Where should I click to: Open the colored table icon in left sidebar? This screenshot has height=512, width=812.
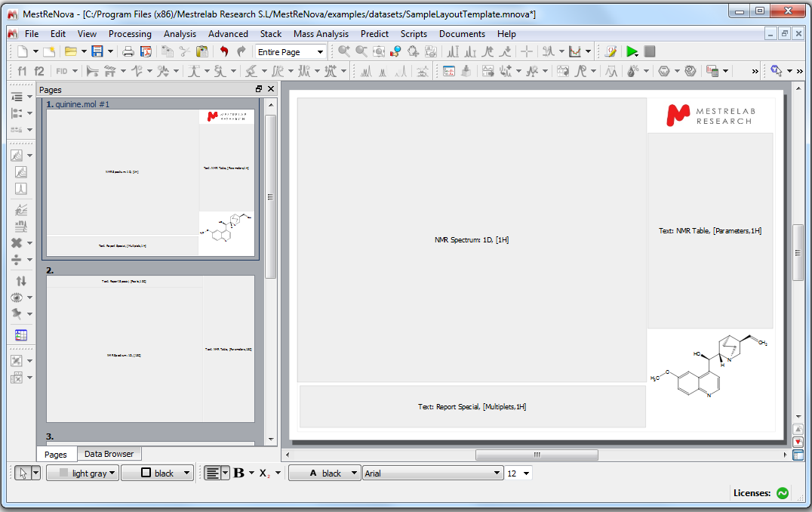click(20, 335)
